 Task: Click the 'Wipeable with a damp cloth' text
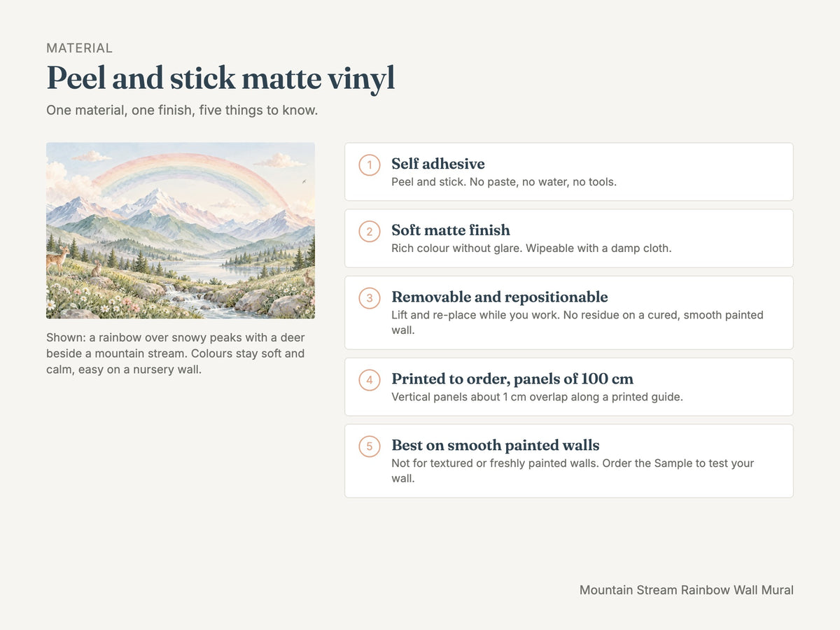click(x=531, y=248)
